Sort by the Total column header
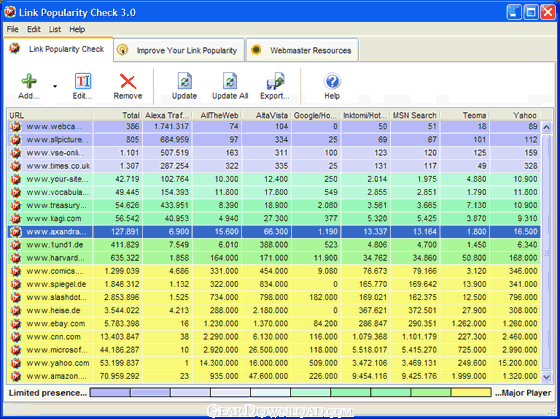The height and width of the screenshot is (419, 560). pos(118,115)
